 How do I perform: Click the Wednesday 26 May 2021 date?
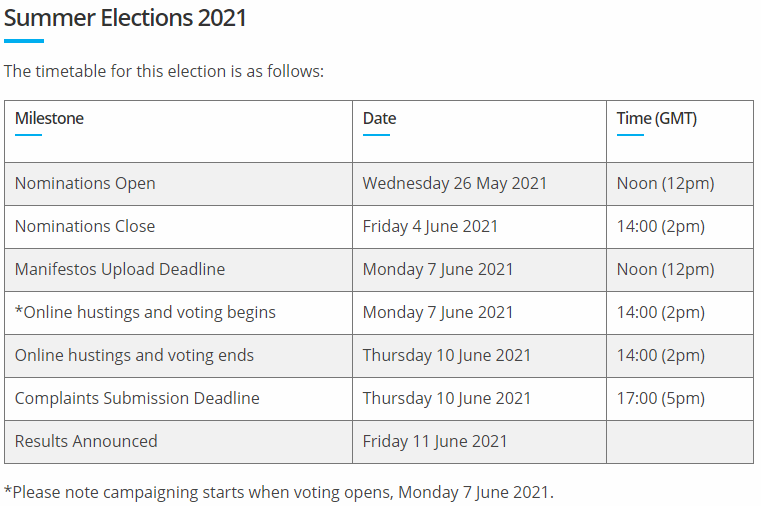click(455, 184)
